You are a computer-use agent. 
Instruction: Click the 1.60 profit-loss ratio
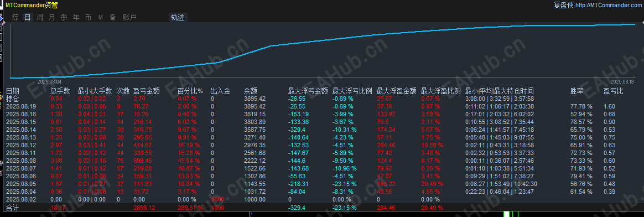pos(609,106)
